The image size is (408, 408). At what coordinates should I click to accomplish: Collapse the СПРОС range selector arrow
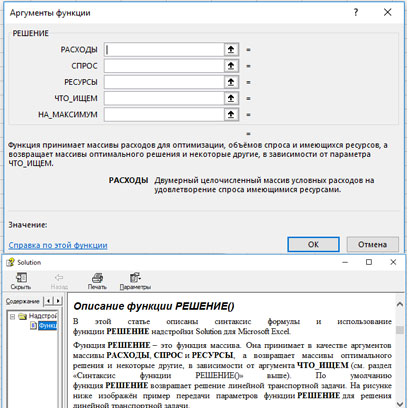pyautogui.click(x=231, y=66)
